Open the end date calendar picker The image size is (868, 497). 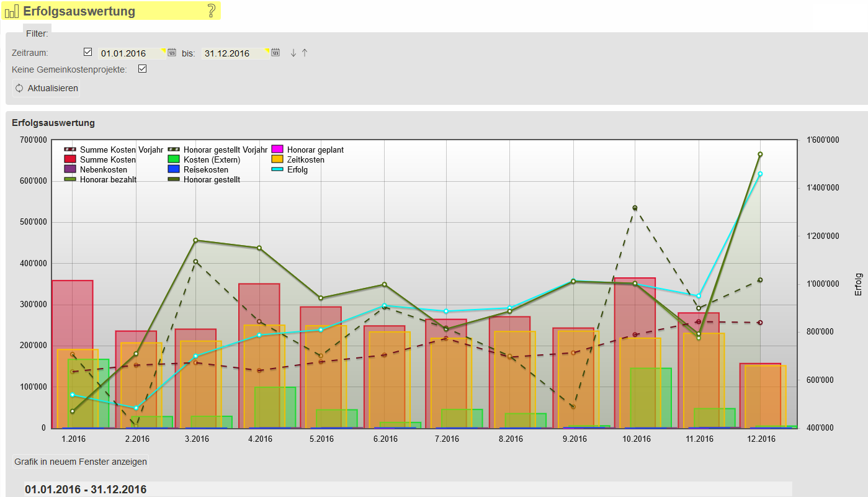275,53
